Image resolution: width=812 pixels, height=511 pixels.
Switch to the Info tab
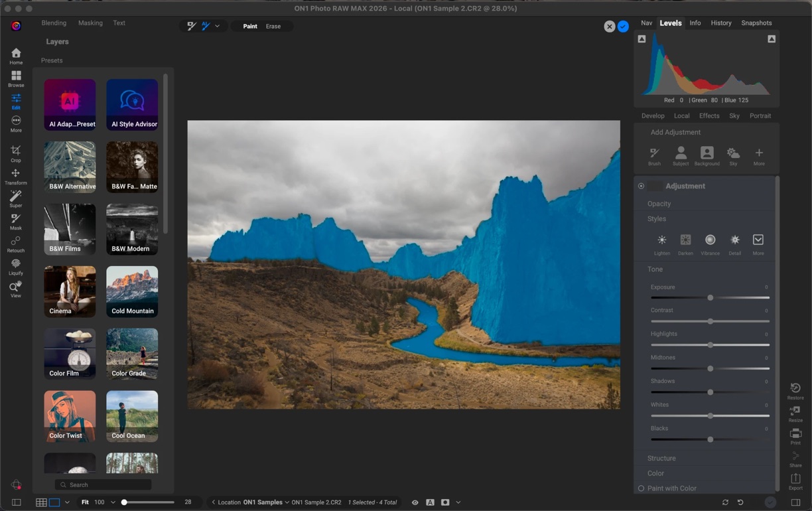tap(695, 23)
